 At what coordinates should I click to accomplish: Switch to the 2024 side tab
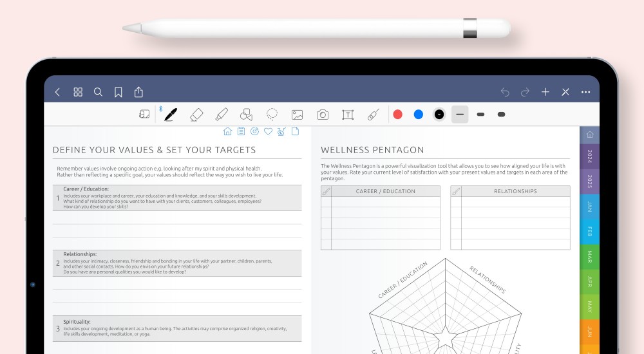[x=590, y=156]
